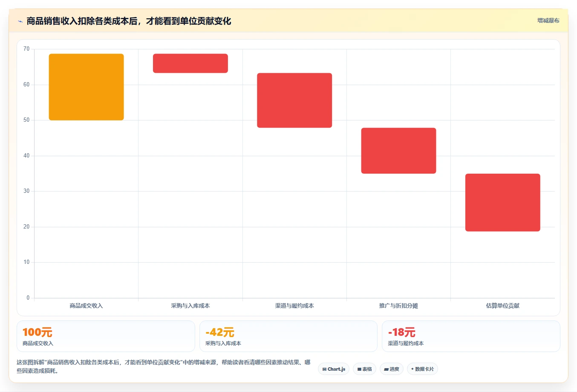This screenshot has height=392, width=577.
Task: Click the -18元 value text
Action: [x=402, y=332]
